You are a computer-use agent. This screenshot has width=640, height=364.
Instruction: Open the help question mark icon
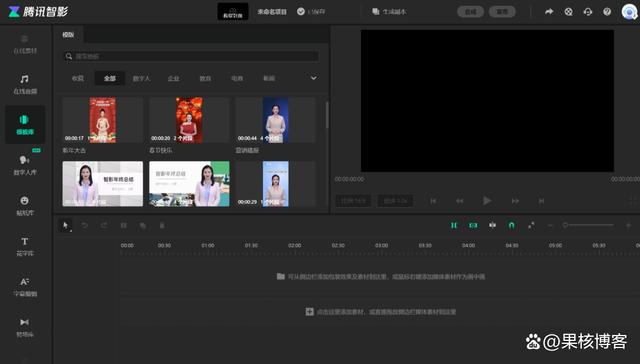[607, 12]
